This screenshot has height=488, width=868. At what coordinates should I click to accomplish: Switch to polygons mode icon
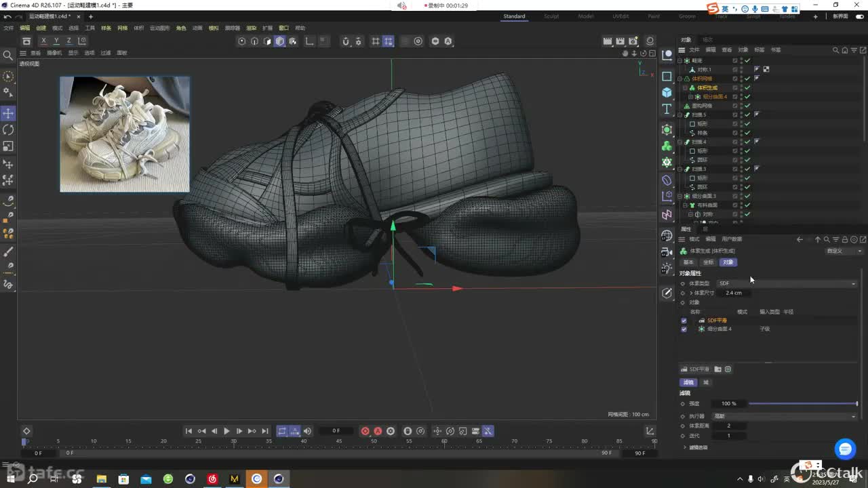click(x=267, y=41)
